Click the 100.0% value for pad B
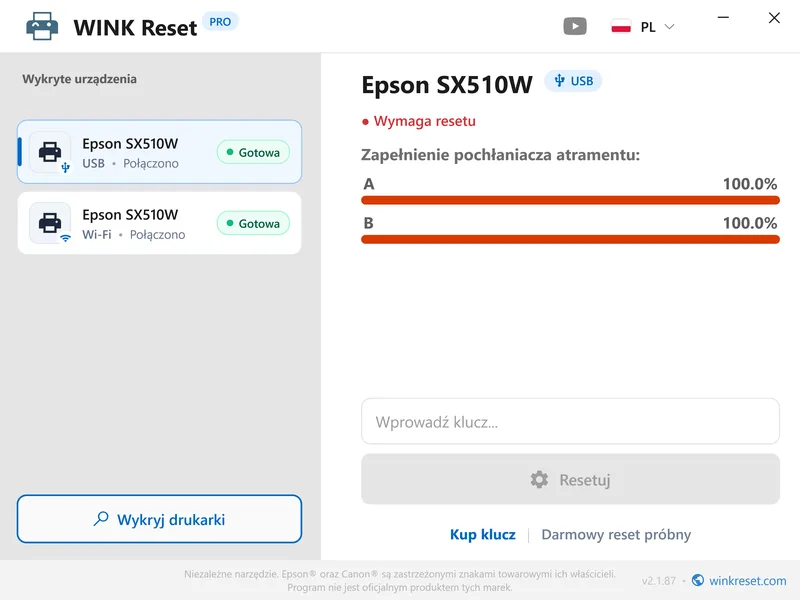The height and width of the screenshot is (600, 800). click(749, 223)
